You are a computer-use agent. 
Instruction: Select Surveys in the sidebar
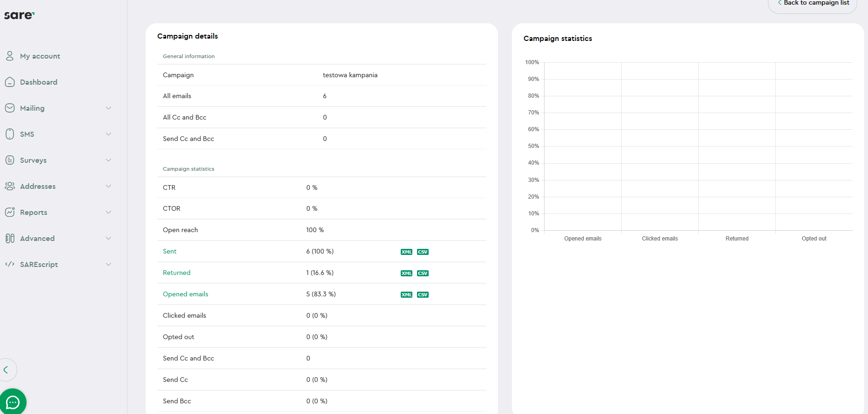click(33, 160)
